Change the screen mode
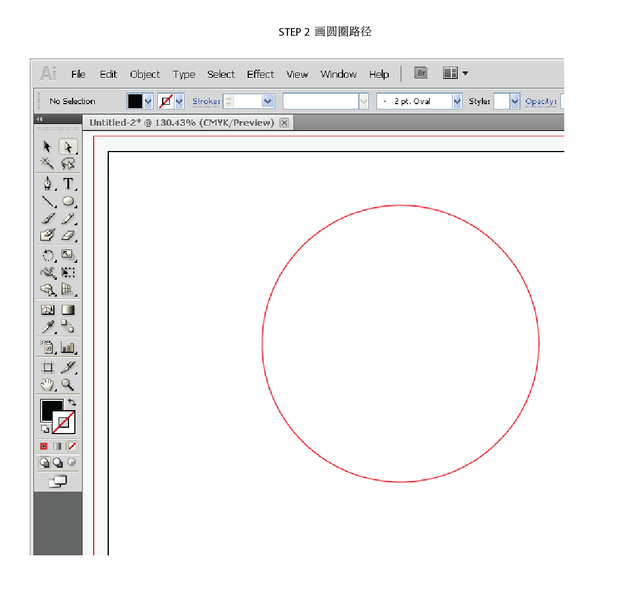 tap(58, 481)
